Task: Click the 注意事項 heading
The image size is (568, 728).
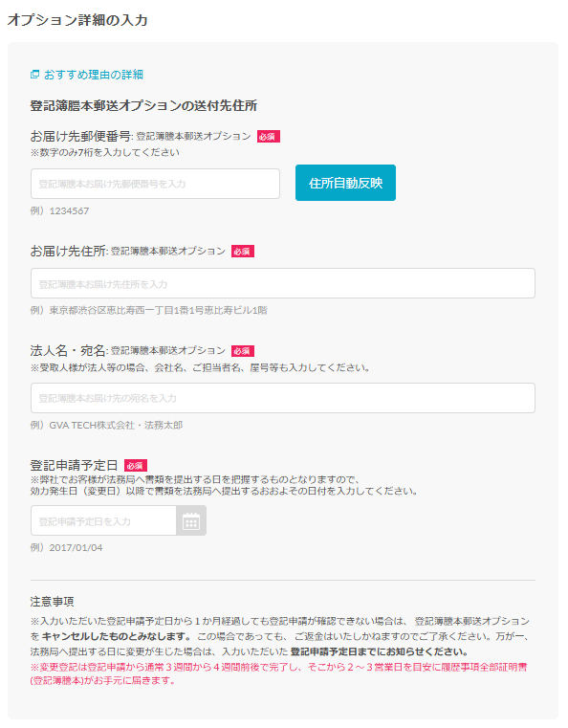Action: pyautogui.click(x=52, y=602)
